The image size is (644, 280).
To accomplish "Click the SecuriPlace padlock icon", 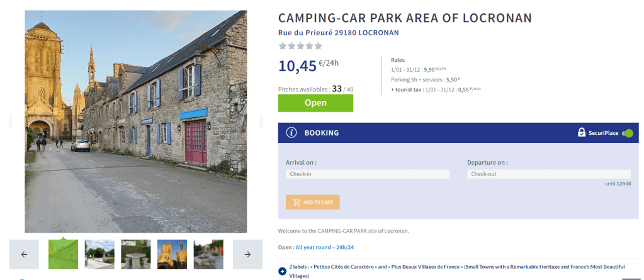I will pos(582,133).
